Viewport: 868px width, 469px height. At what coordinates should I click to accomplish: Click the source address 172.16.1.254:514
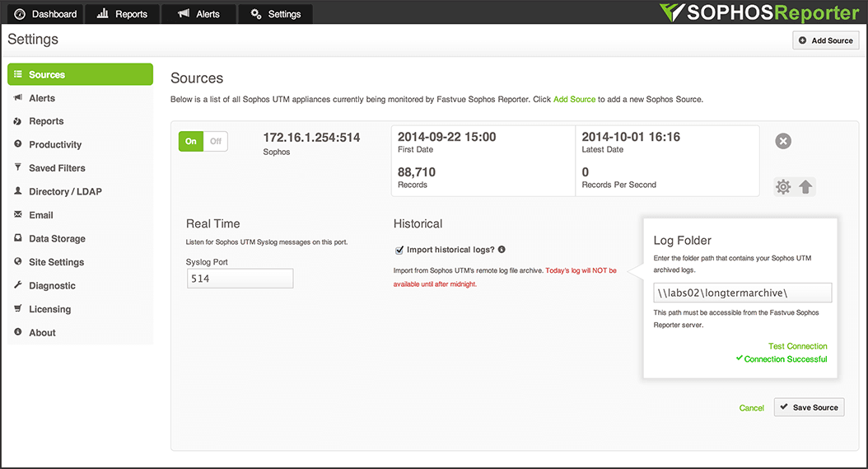(311, 138)
